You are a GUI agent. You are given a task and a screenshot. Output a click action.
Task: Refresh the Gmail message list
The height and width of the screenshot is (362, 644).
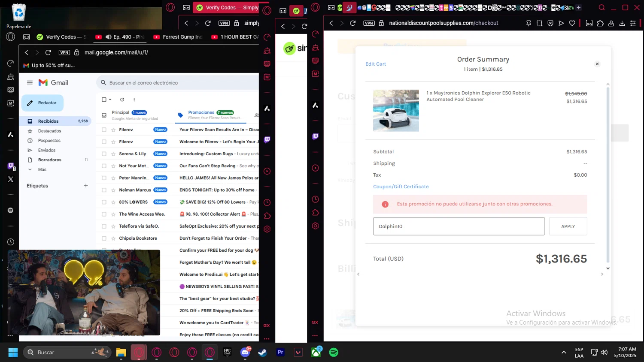[x=122, y=100]
